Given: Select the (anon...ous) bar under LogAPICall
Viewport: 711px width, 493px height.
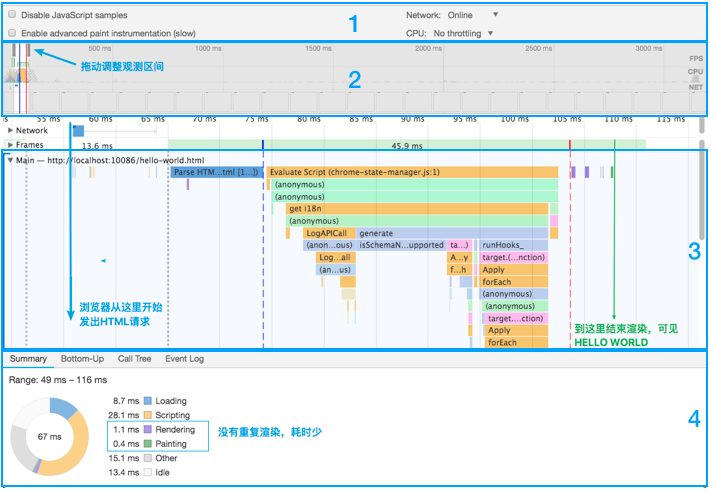Looking at the screenshot, I should pyautogui.click(x=329, y=245).
